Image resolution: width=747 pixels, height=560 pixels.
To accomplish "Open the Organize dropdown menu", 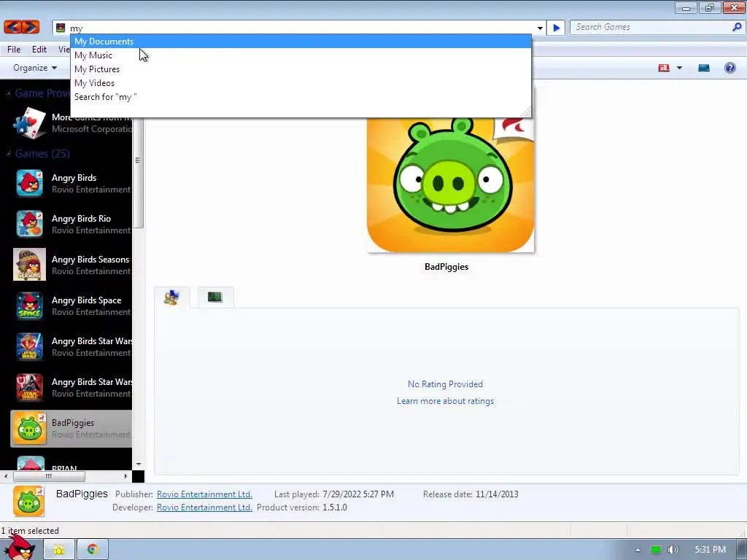I will coord(35,68).
